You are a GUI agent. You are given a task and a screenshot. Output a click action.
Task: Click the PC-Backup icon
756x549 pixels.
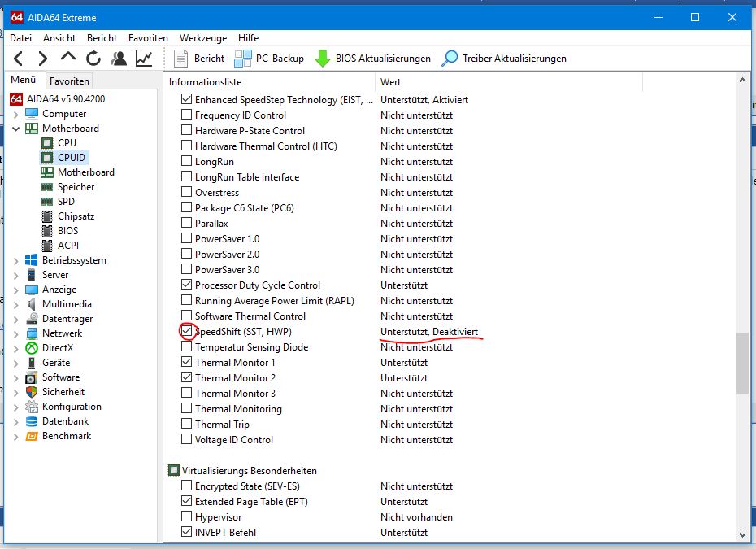click(242, 59)
